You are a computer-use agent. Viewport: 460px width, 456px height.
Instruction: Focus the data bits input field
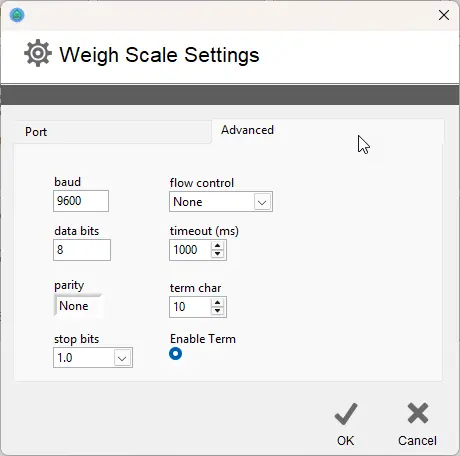pos(82,250)
